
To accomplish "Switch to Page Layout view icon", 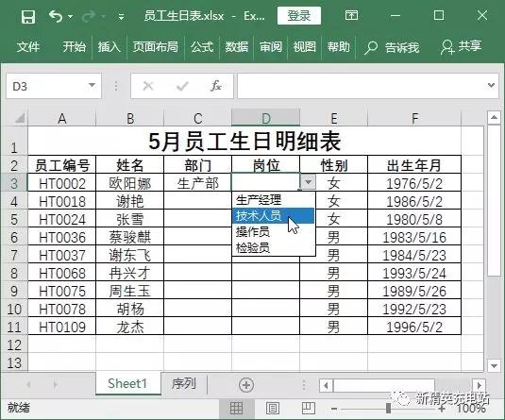I will [x=273, y=409].
